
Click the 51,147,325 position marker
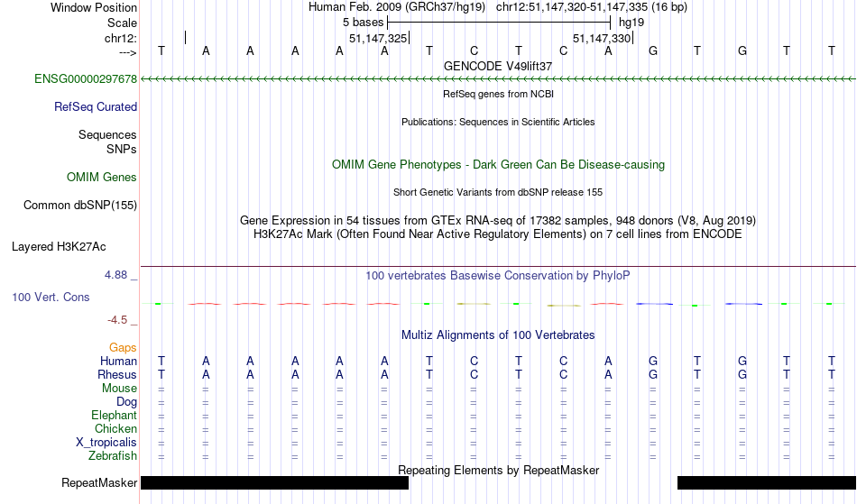click(379, 38)
